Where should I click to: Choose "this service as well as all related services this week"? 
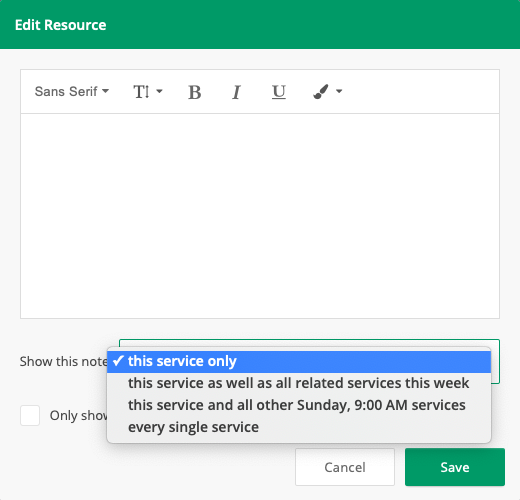click(x=299, y=383)
